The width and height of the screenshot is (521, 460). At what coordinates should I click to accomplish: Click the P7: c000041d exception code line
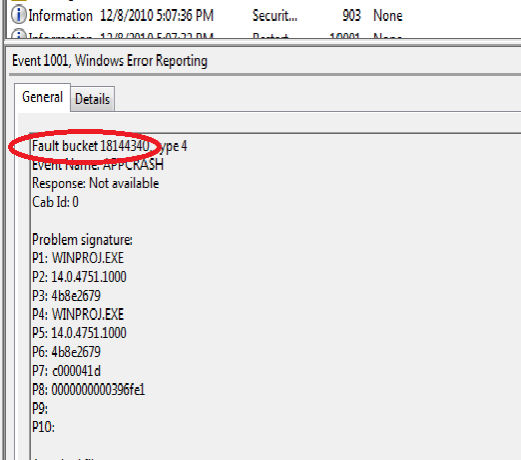point(66,371)
